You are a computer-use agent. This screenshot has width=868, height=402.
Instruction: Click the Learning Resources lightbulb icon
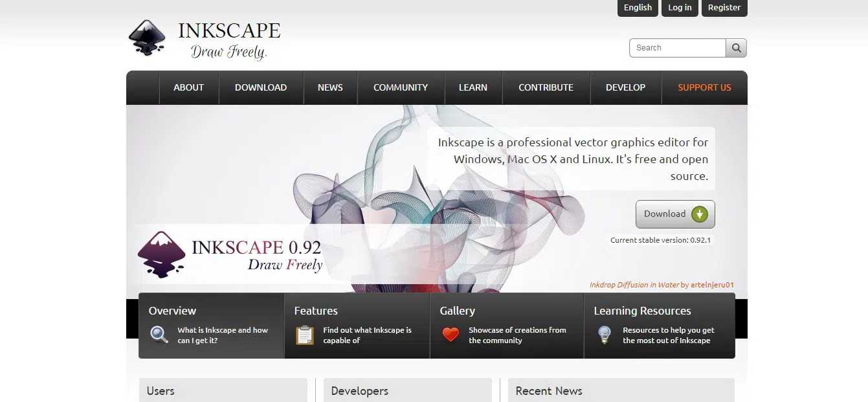pyautogui.click(x=605, y=335)
